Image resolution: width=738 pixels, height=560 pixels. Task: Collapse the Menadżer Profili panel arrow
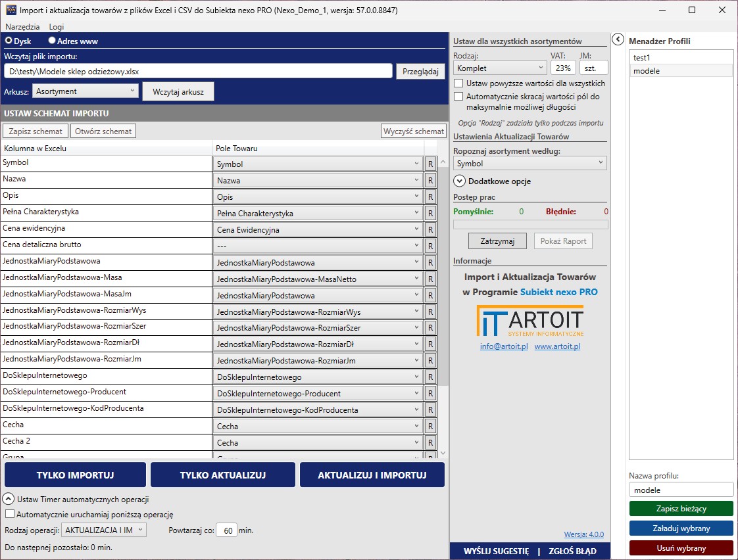(x=618, y=40)
